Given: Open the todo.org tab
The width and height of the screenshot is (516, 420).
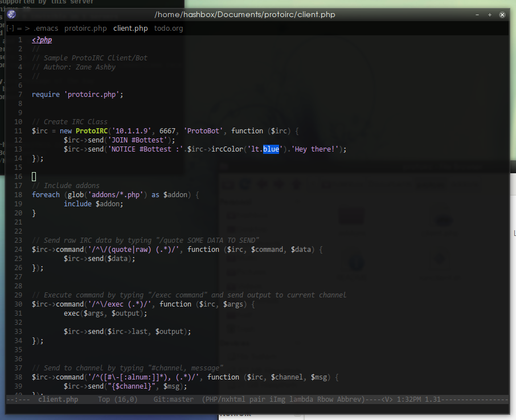Looking at the screenshot, I should [169, 28].
